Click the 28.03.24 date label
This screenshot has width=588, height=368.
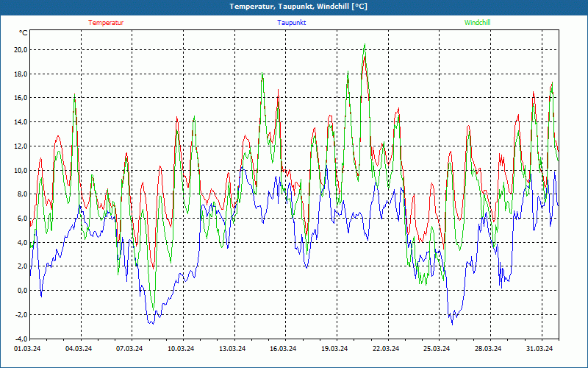tap(488, 349)
